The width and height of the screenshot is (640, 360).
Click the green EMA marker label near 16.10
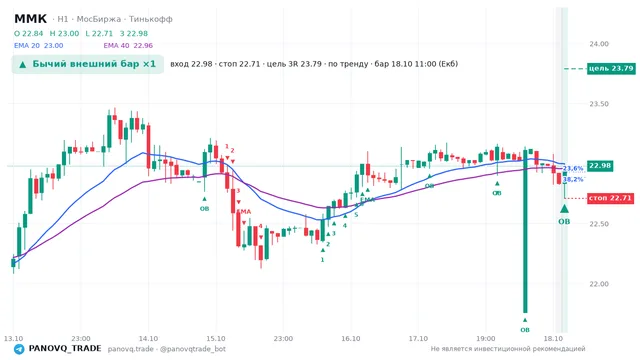click(x=367, y=200)
